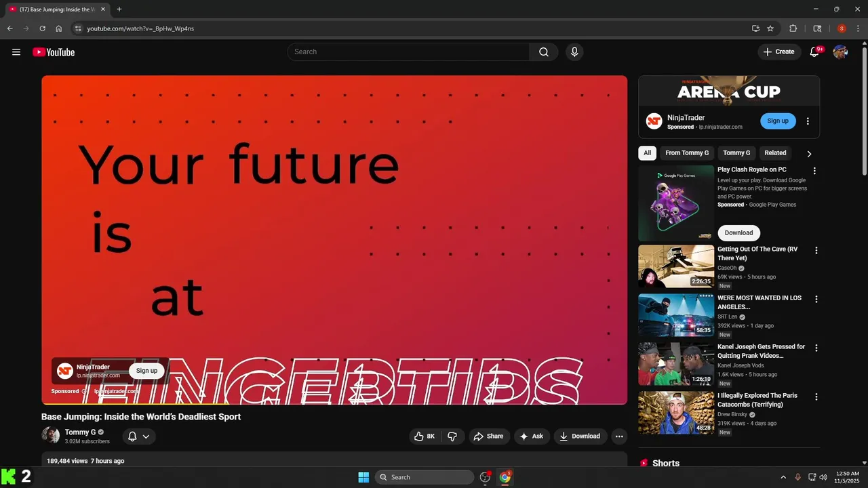Open Paris Catacombs video thumbnail
This screenshot has width=868, height=488.
676,413
